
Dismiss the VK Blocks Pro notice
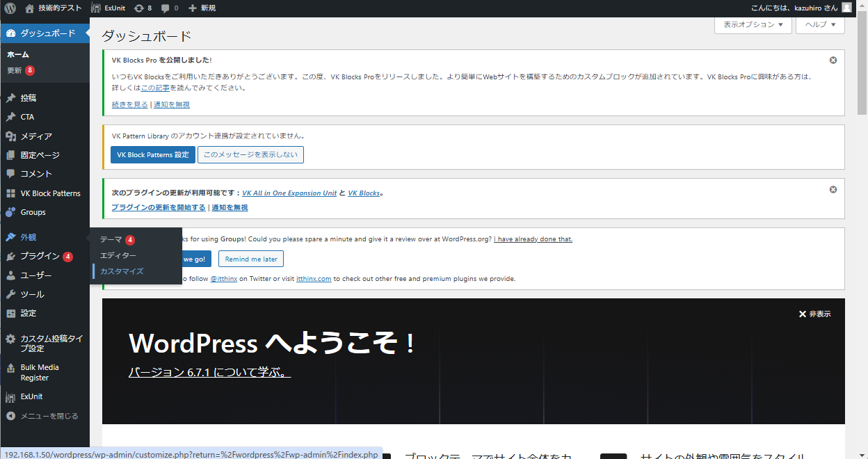pyautogui.click(x=833, y=61)
